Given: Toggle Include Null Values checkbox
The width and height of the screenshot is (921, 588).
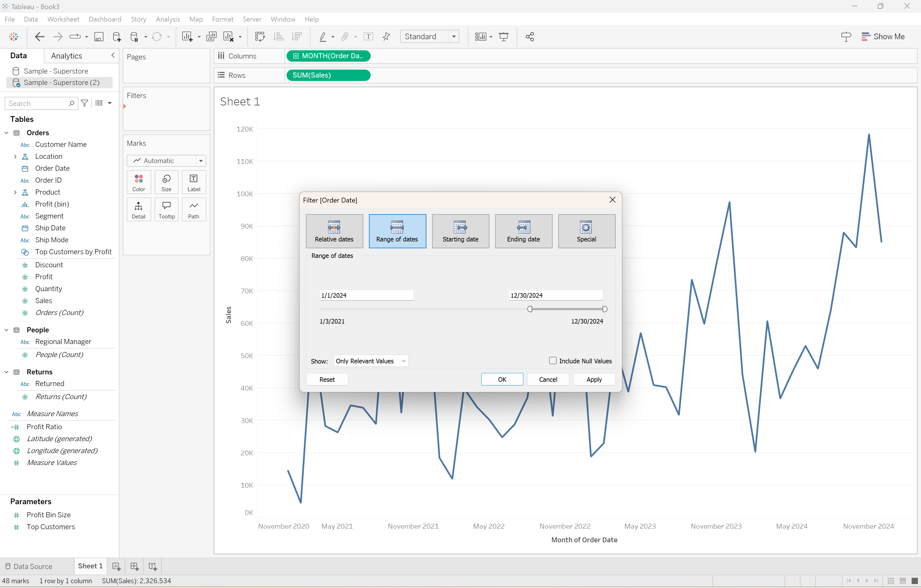Looking at the screenshot, I should (553, 360).
